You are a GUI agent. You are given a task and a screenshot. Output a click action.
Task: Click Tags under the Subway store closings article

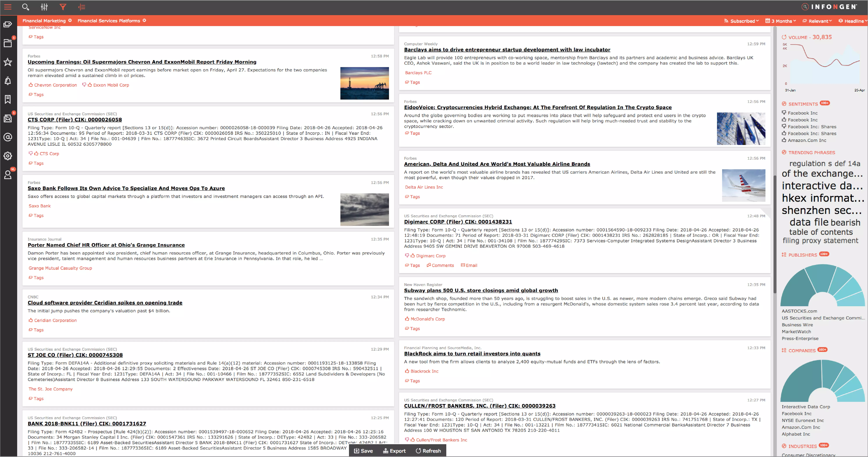tap(412, 329)
